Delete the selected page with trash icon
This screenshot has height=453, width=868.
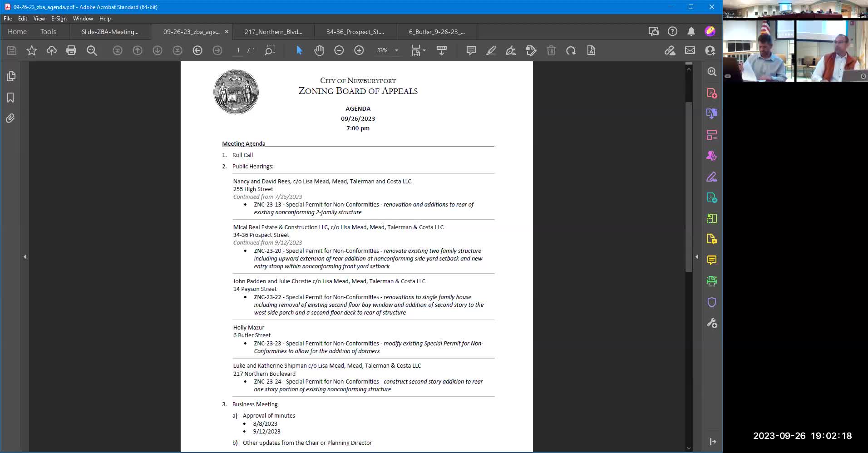tap(551, 50)
